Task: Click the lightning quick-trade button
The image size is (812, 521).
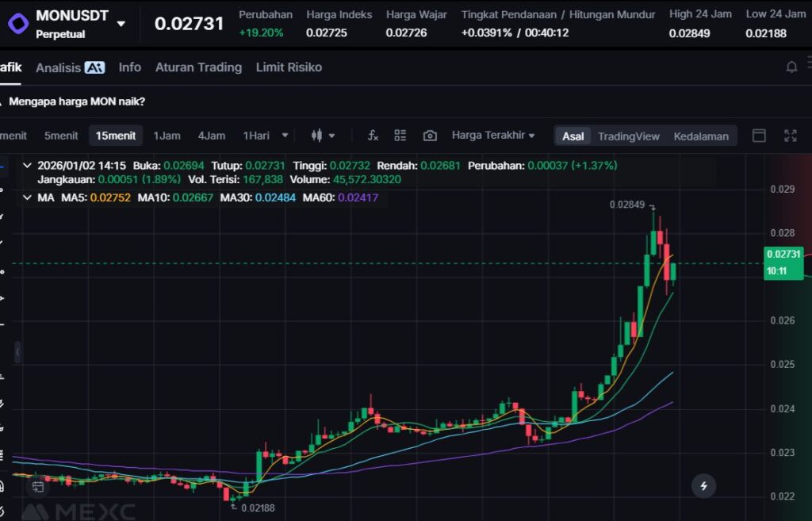Action: [703, 485]
